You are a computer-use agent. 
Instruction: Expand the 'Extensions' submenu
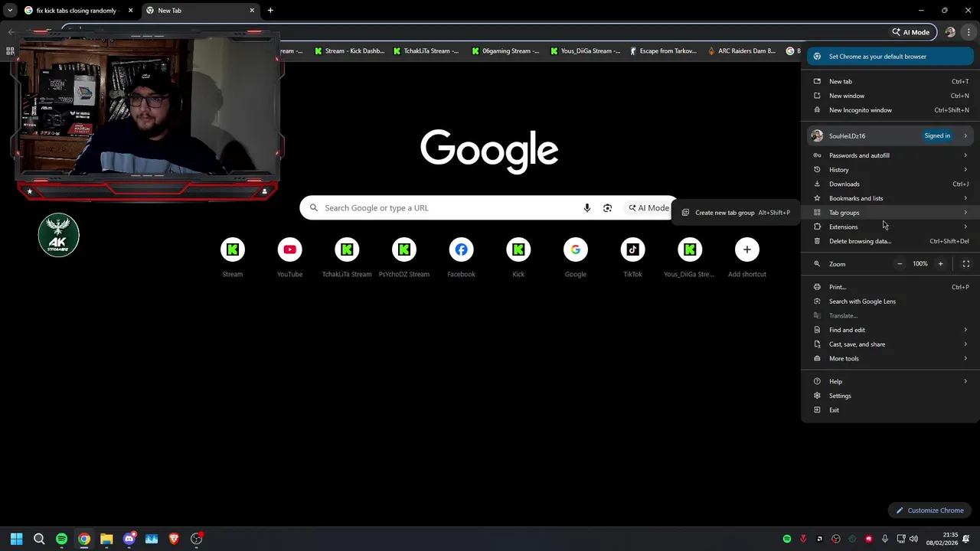(890, 227)
